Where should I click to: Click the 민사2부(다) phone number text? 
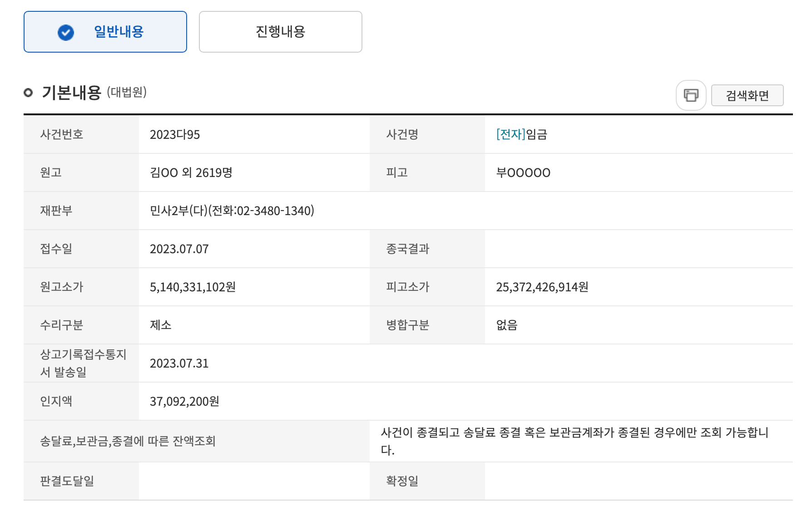tap(232, 211)
